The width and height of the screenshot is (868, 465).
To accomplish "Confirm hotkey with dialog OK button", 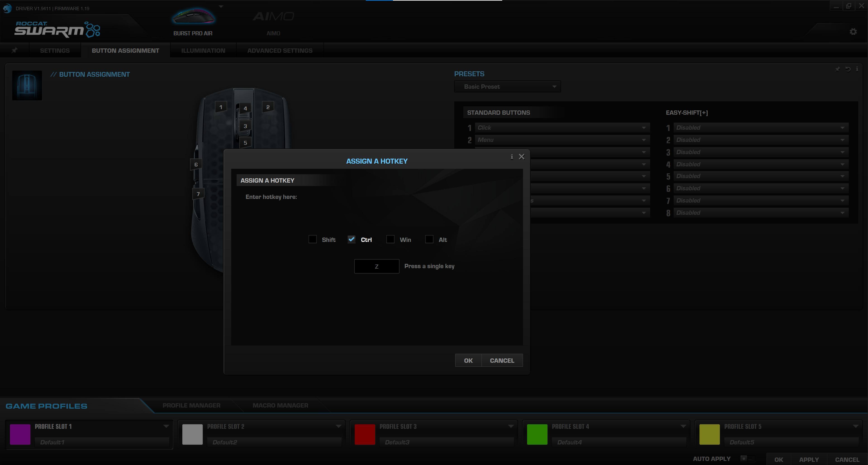I will [x=468, y=360].
